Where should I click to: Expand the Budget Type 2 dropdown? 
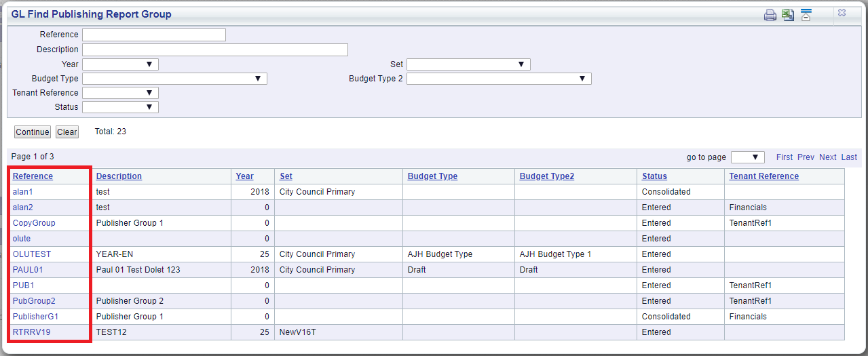click(x=499, y=79)
